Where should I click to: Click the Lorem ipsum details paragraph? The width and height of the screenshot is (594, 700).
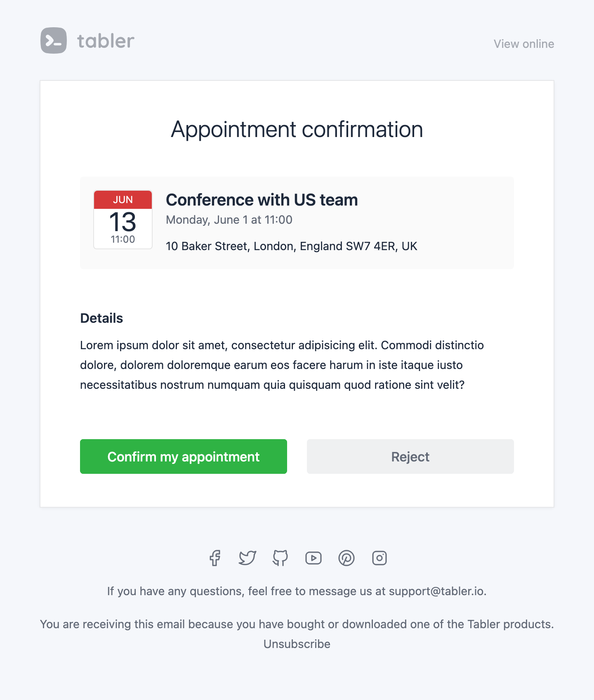tap(282, 365)
